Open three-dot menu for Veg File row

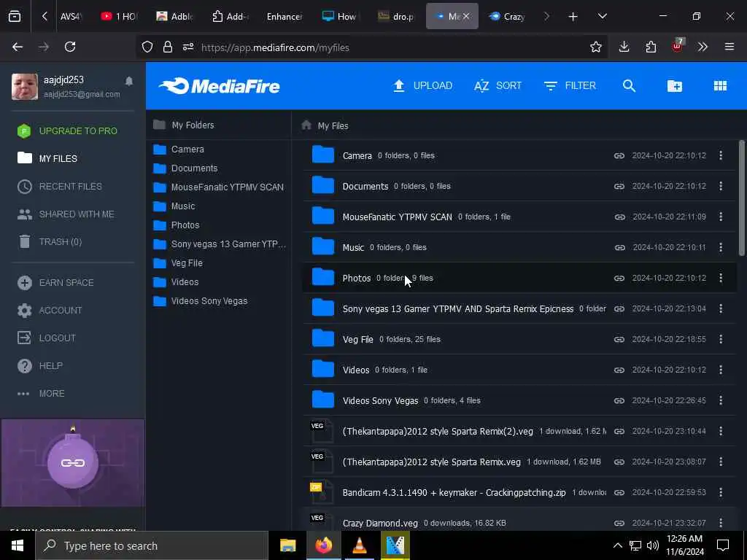pos(720,339)
